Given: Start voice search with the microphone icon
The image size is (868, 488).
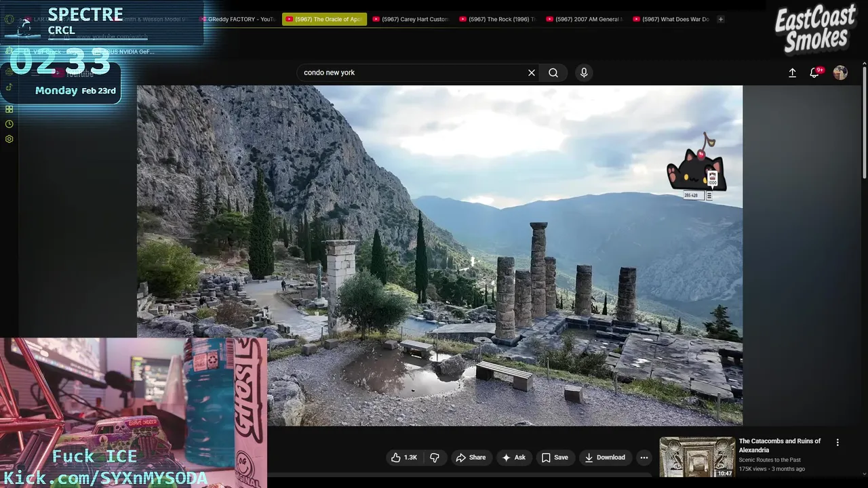Looking at the screenshot, I should tap(584, 73).
